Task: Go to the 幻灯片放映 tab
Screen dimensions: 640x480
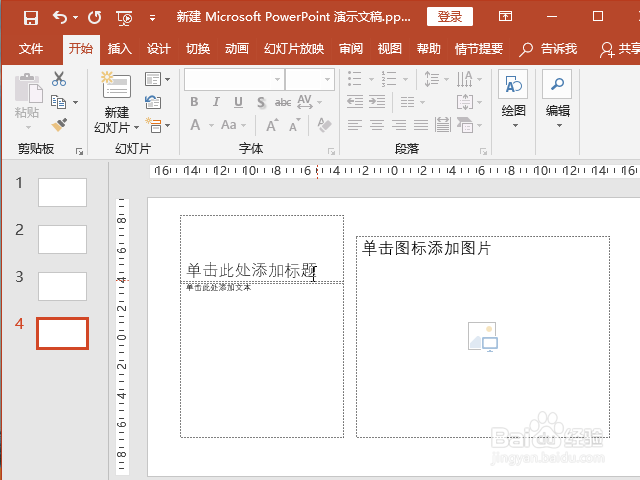Action: 294,49
